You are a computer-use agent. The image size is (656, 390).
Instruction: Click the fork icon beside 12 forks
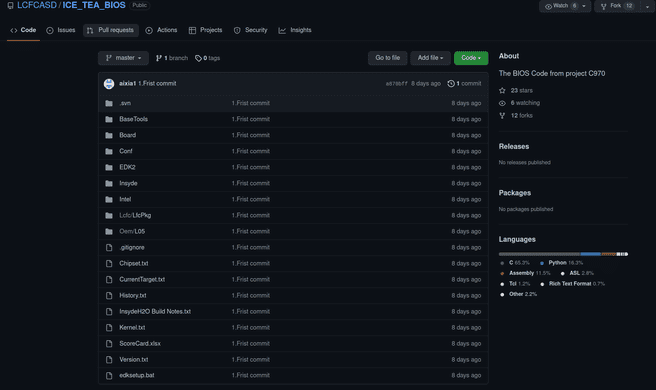click(x=502, y=115)
